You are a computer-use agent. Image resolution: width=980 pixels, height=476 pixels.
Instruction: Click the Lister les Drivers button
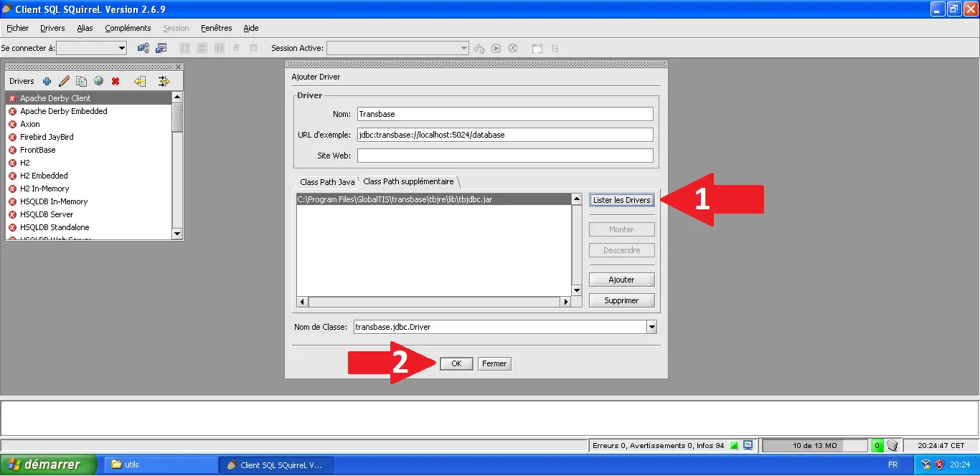click(x=621, y=200)
